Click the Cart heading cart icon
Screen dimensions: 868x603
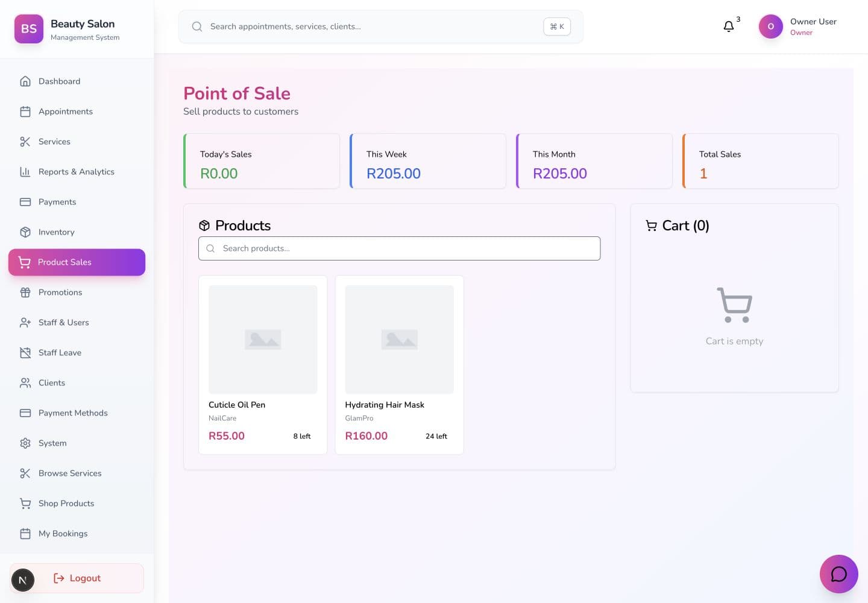pyautogui.click(x=651, y=226)
